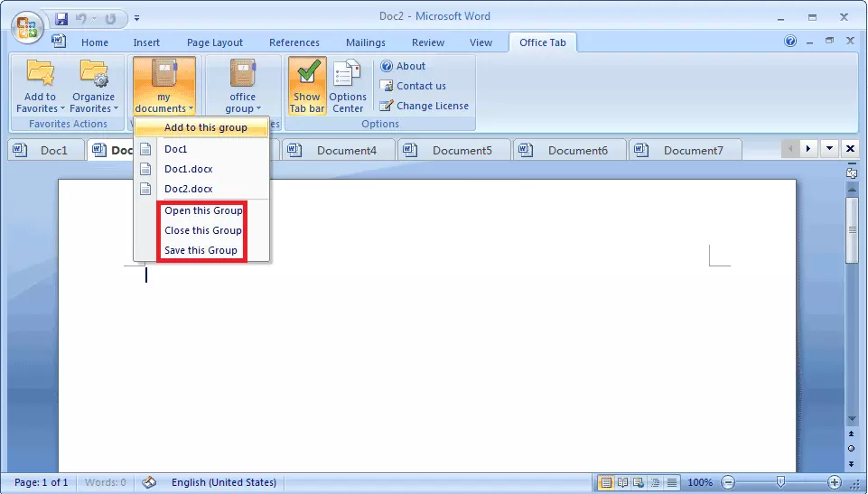Switch to the Document4 tab
The width and height of the screenshot is (868, 494).
[x=338, y=151]
